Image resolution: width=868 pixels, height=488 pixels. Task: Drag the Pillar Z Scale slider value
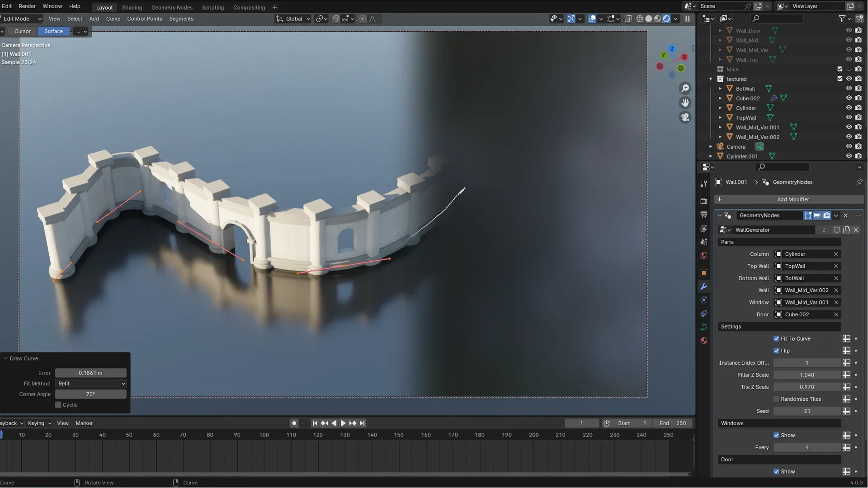807,374
